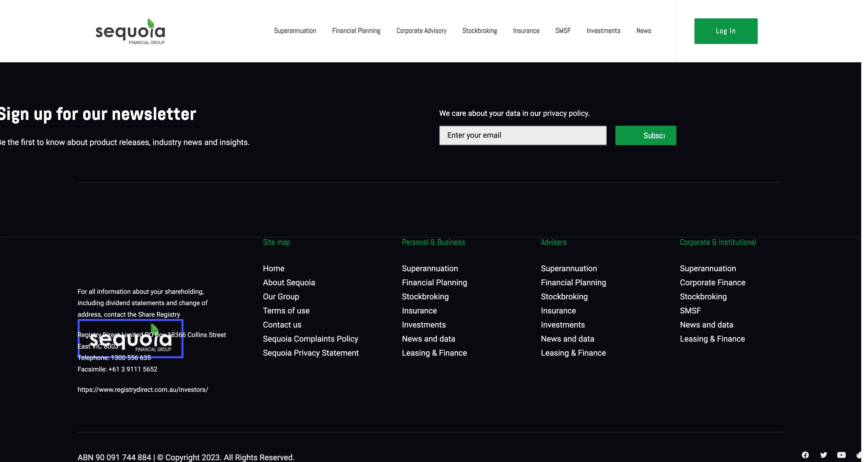Viewport: 868px width, 462px height.
Task: Click the Sequoia Financial Group header logo
Action: tap(130, 31)
